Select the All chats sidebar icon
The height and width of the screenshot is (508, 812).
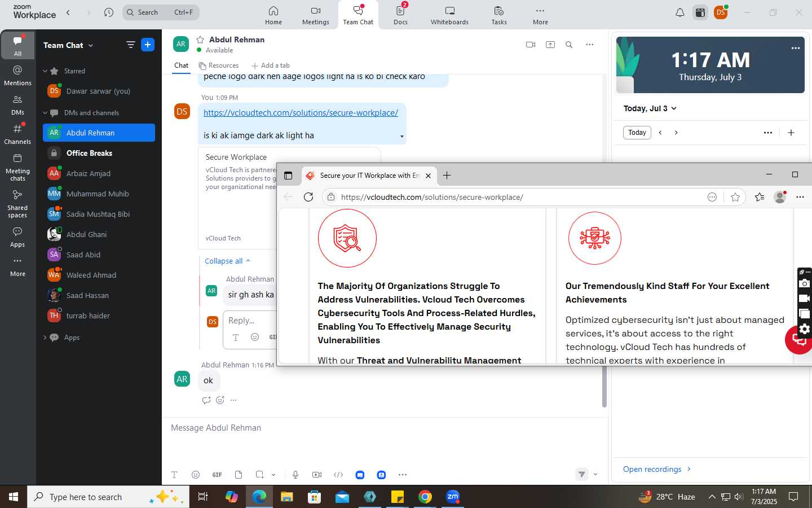click(x=17, y=45)
